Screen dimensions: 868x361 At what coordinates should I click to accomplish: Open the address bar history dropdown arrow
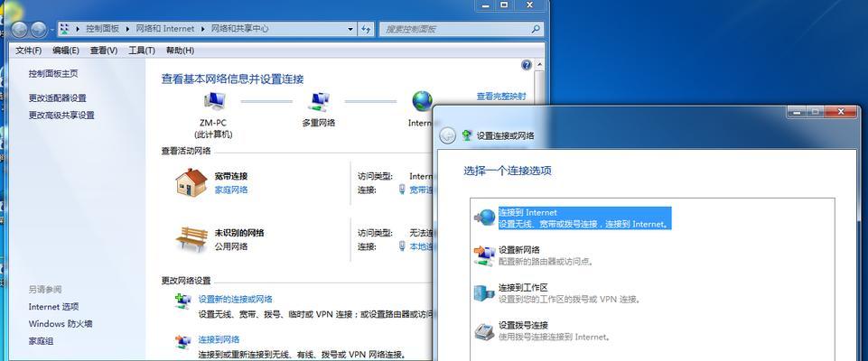350,29
